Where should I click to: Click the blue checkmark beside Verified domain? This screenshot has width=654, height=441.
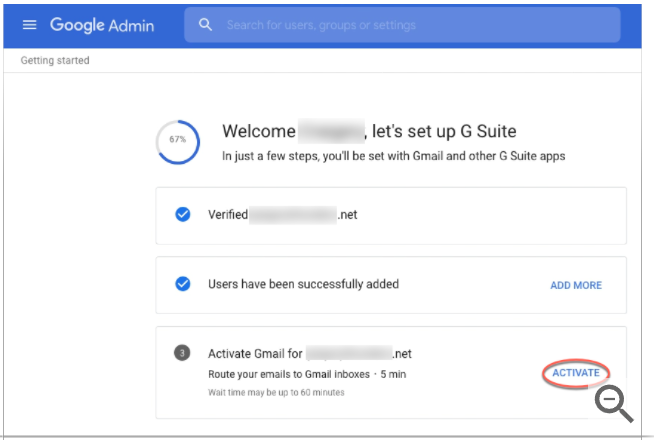click(183, 214)
